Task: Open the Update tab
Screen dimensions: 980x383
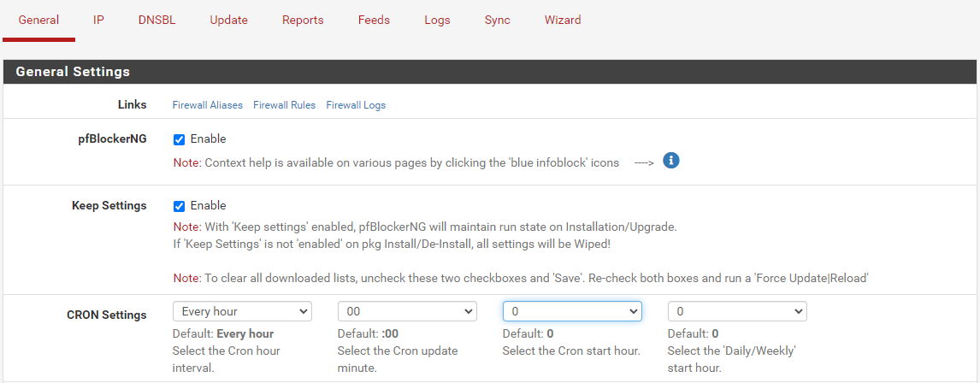Action: pyautogui.click(x=228, y=20)
